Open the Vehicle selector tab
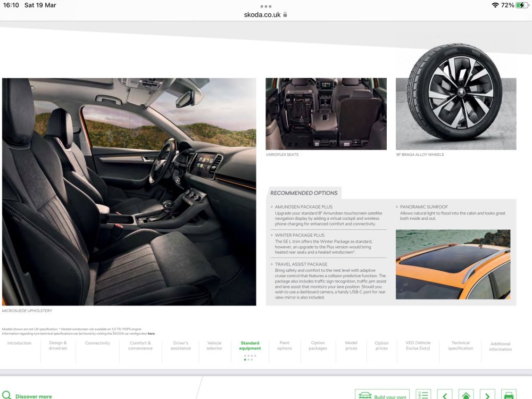 coord(214,345)
